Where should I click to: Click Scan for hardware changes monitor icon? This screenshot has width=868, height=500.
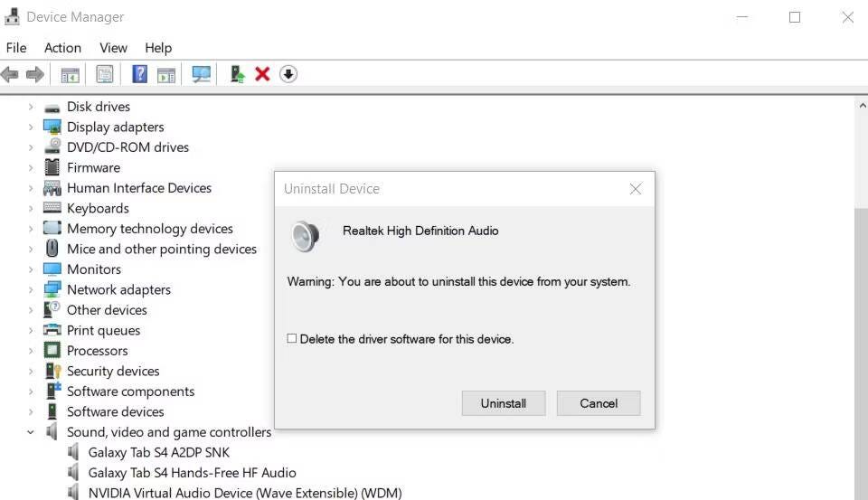(201, 74)
